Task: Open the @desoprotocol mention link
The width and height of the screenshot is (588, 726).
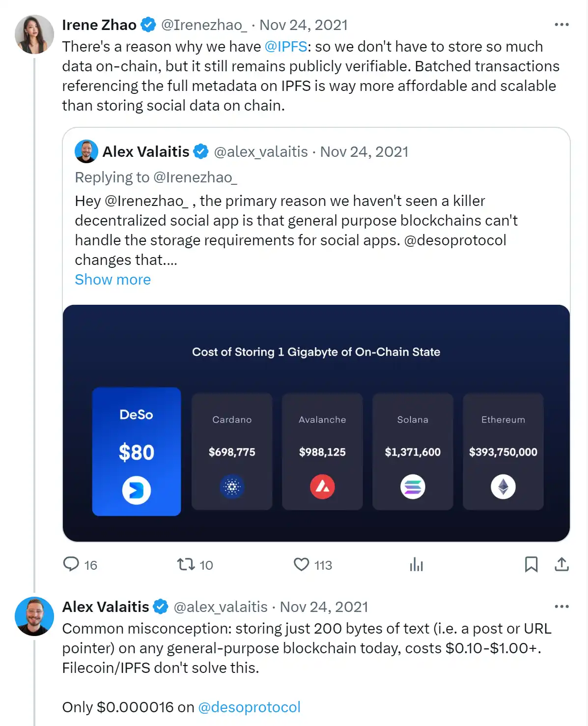Action: pyautogui.click(x=249, y=707)
